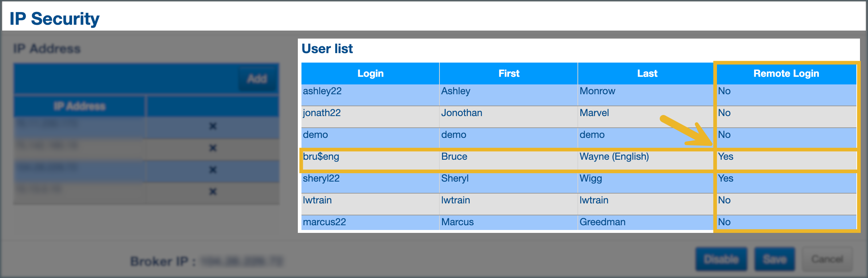868x278 pixels.
Task: Click the X icon on third IP row
Action: (x=213, y=170)
